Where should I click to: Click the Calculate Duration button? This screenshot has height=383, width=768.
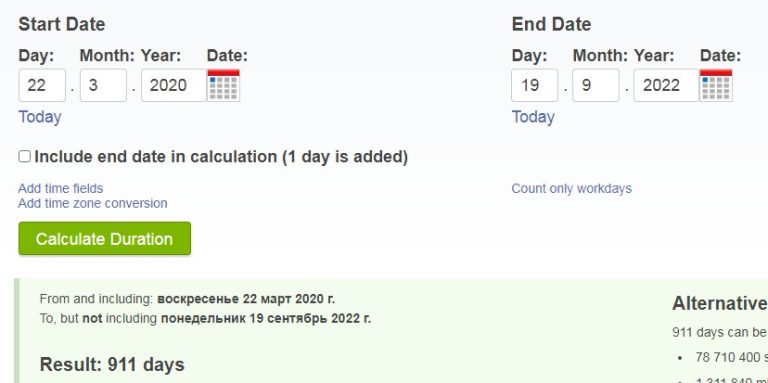tap(105, 239)
